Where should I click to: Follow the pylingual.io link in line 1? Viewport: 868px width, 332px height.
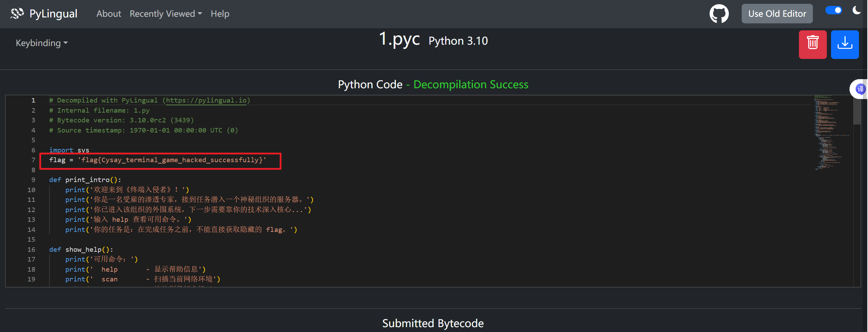(x=206, y=100)
